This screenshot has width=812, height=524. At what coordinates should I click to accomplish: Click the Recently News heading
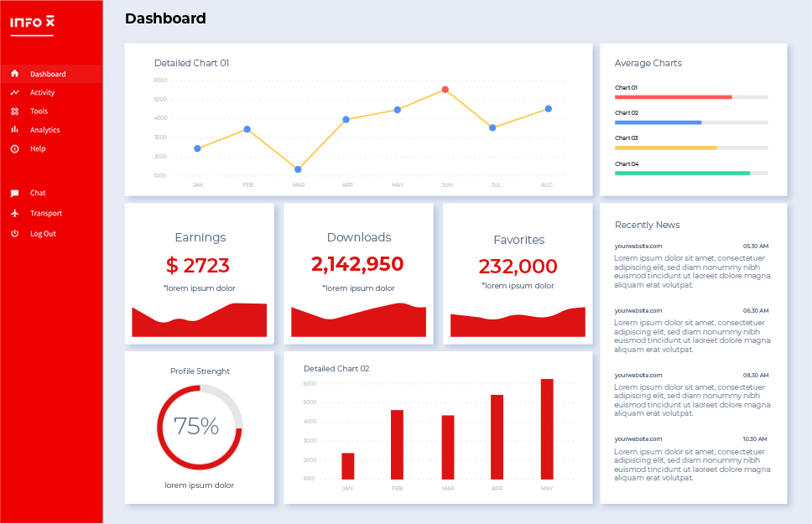648,226
